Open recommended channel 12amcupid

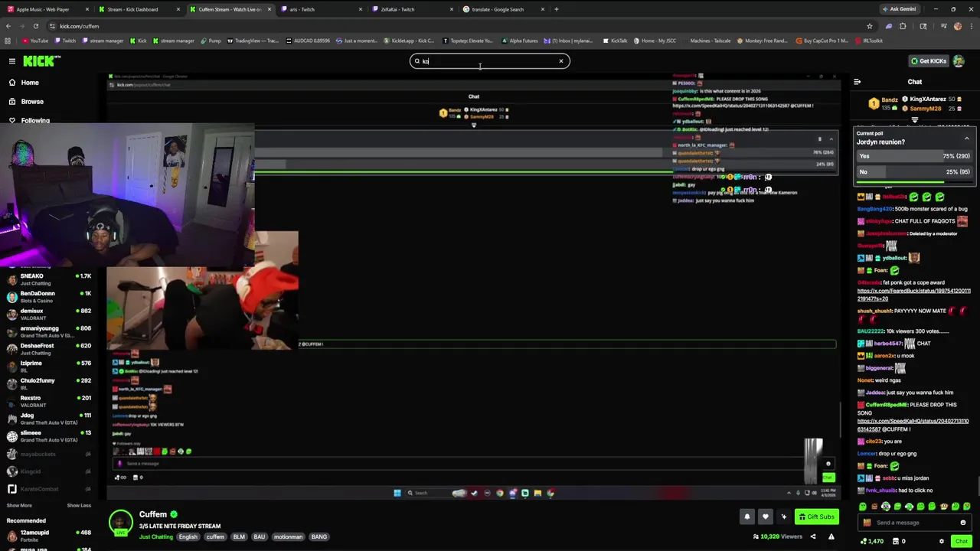coord(47,536)
